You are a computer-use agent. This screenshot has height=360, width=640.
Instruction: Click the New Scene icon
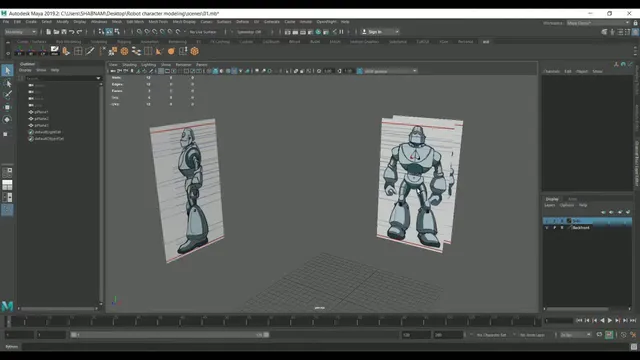coord(48,32)
